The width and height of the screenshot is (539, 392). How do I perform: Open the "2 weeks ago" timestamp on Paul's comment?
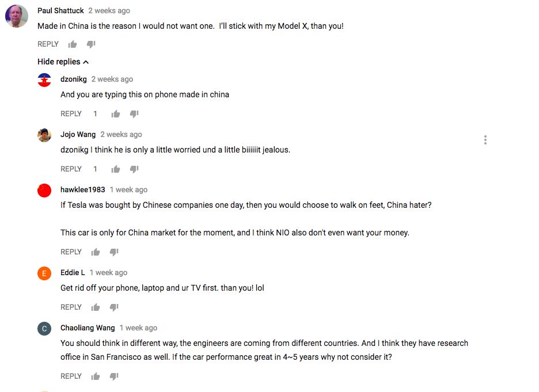click(x=109, y=11)
